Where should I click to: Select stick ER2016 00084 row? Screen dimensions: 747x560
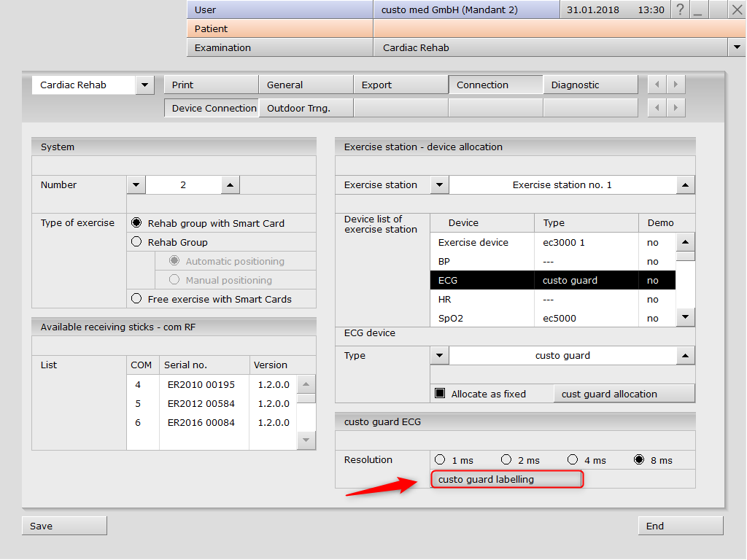(212, 422)
